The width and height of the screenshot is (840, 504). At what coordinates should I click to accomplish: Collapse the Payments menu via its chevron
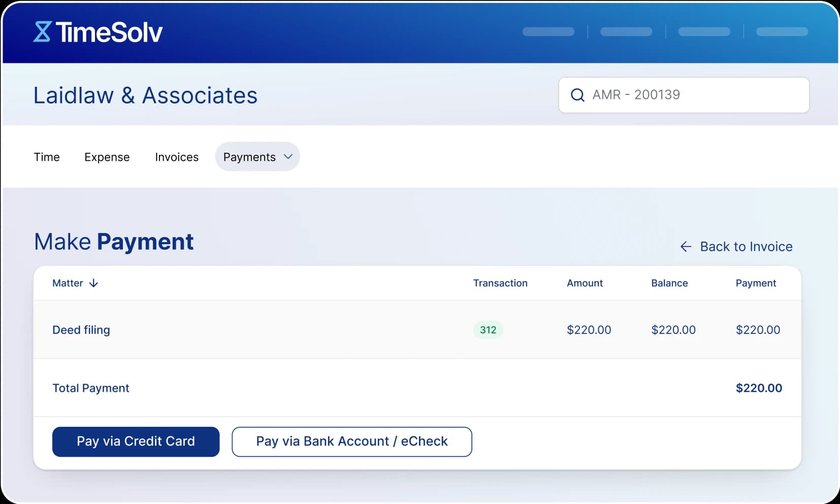pos(287,156)
